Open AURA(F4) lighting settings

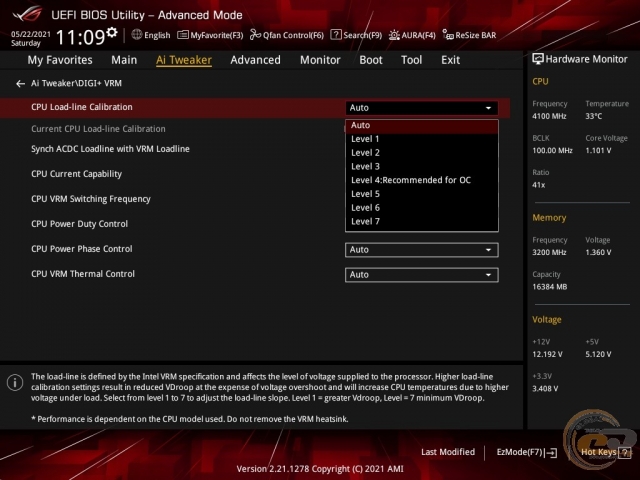coord(412,35)
